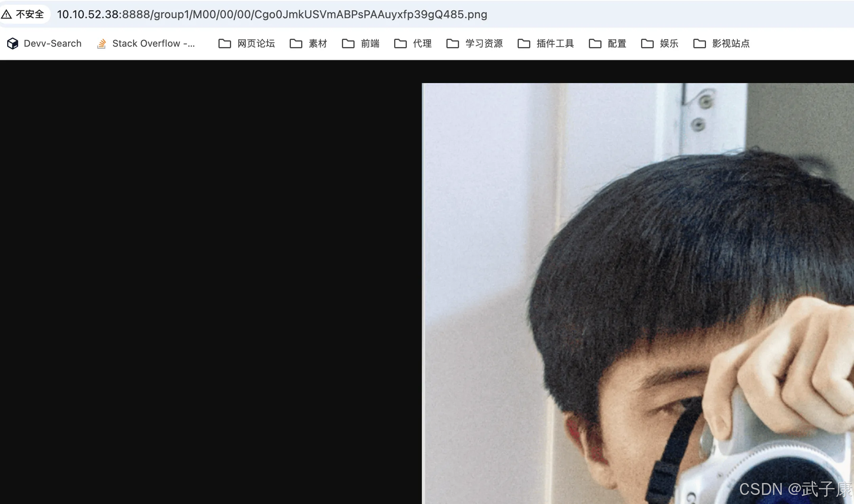Click the URL address bar text

tap(272, 15)
